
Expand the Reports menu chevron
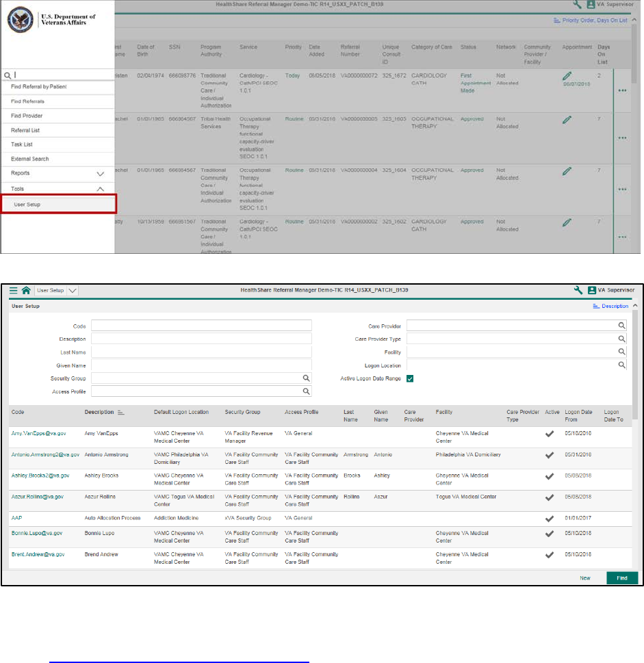pos(100,174)
